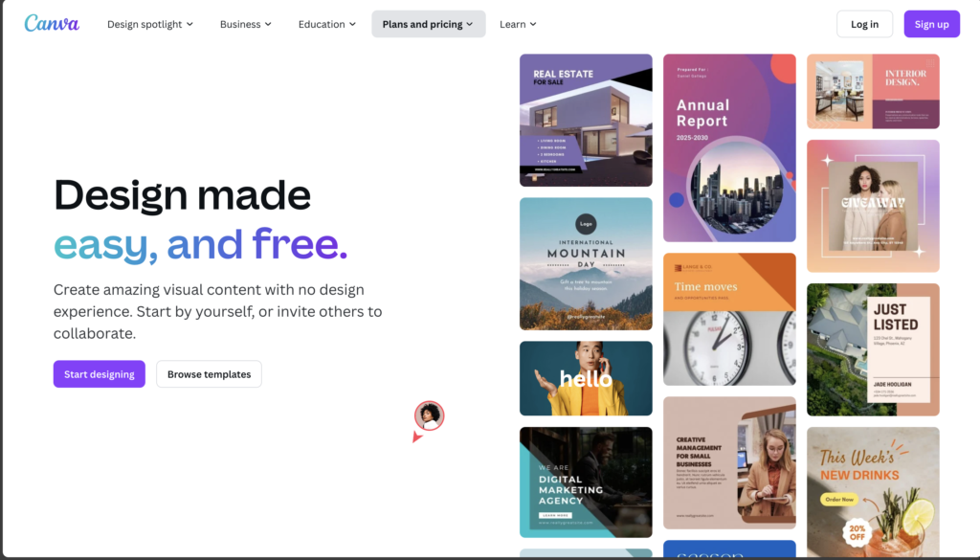Expand the Education menu chevron
Viewport: 980px width, 560px height.
click(x=352, y=24)
